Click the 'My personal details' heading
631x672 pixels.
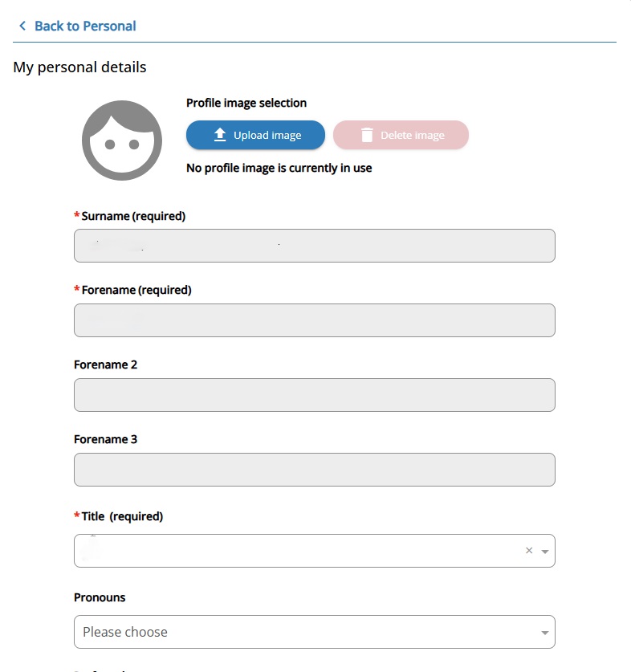coord(79,67)
